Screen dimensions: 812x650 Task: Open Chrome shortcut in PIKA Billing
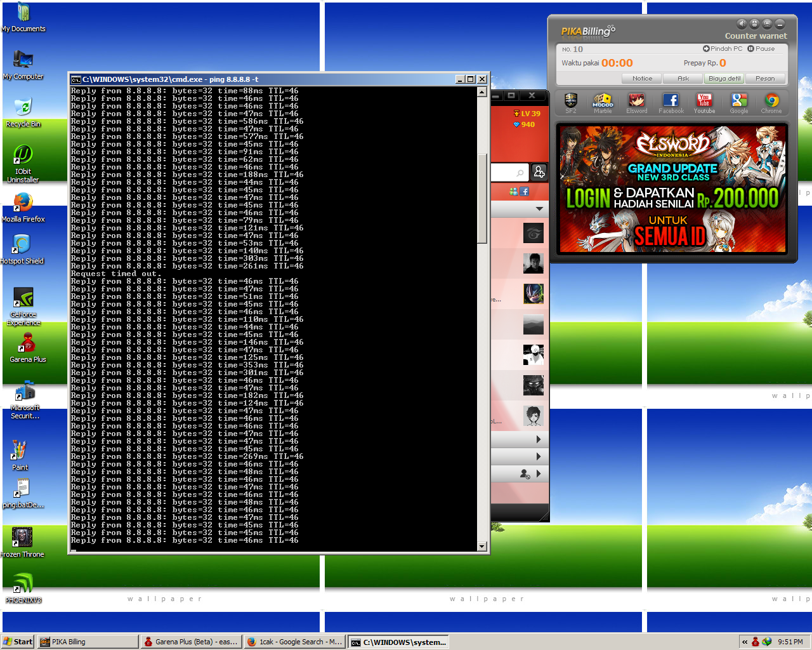(x=771, y=103)
